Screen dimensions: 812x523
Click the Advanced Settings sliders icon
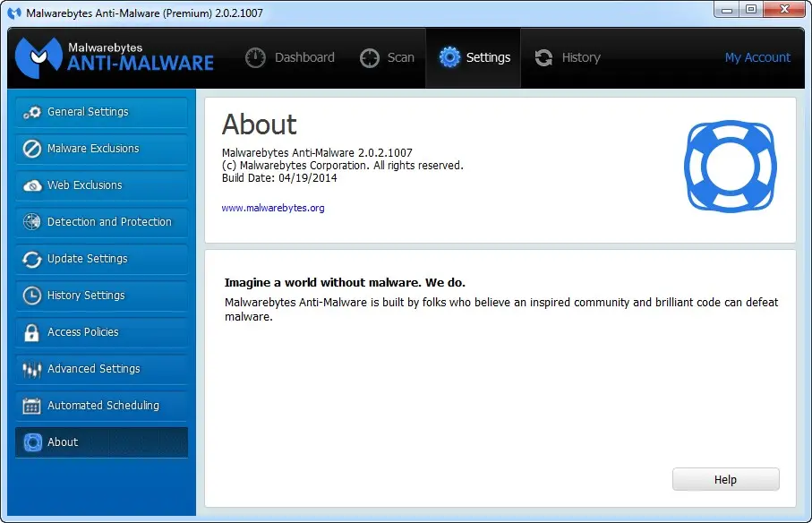pyautogui.click(x=31, y=369)
